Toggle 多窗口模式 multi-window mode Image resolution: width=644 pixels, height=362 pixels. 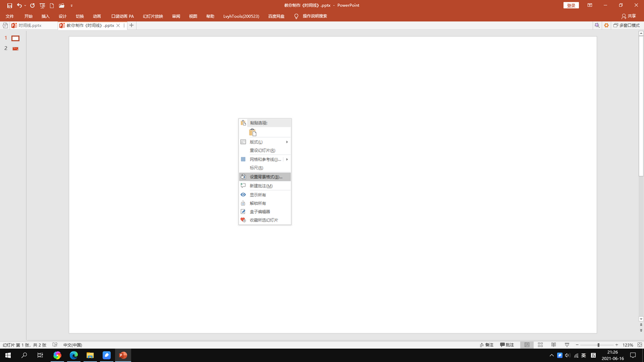pos(627,25)
